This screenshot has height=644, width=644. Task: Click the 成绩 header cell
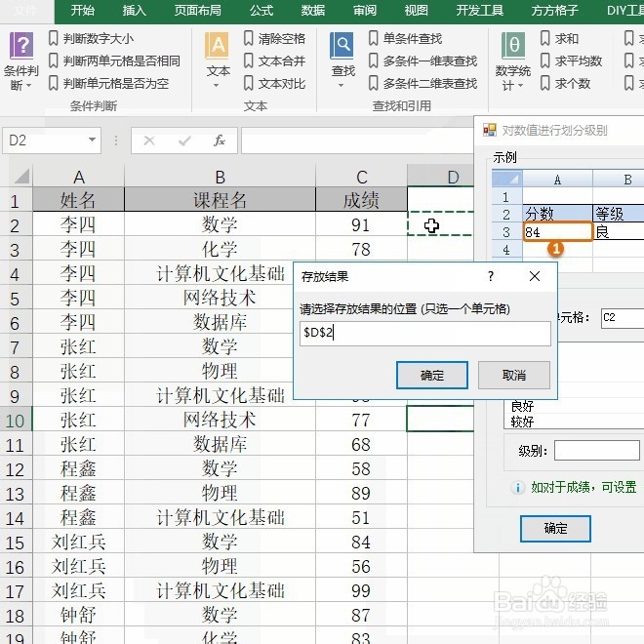click(x=361, y=200)
